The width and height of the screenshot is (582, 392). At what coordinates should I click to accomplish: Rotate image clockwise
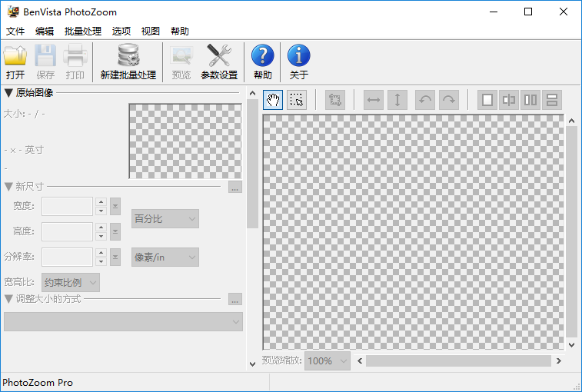pyautogui.click(x=449, y=100)
